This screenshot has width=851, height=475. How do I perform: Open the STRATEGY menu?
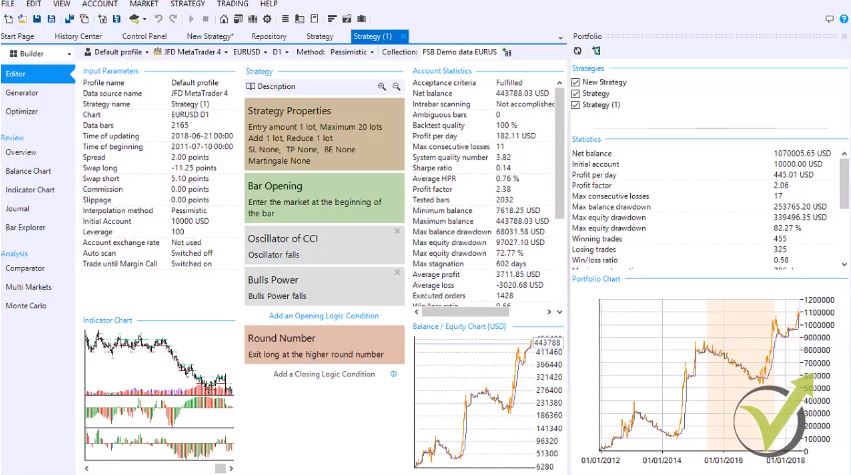[187, 4]
